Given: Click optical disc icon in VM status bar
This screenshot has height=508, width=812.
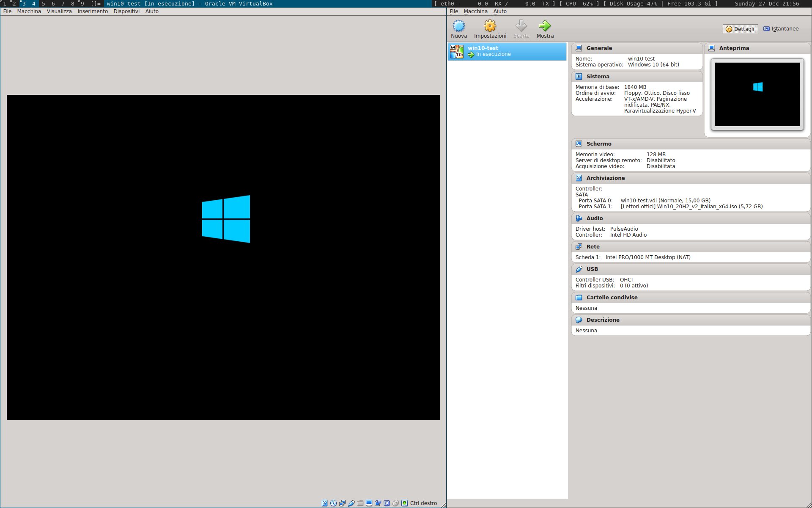Looking at the screenshot, I should pos(333,503).
